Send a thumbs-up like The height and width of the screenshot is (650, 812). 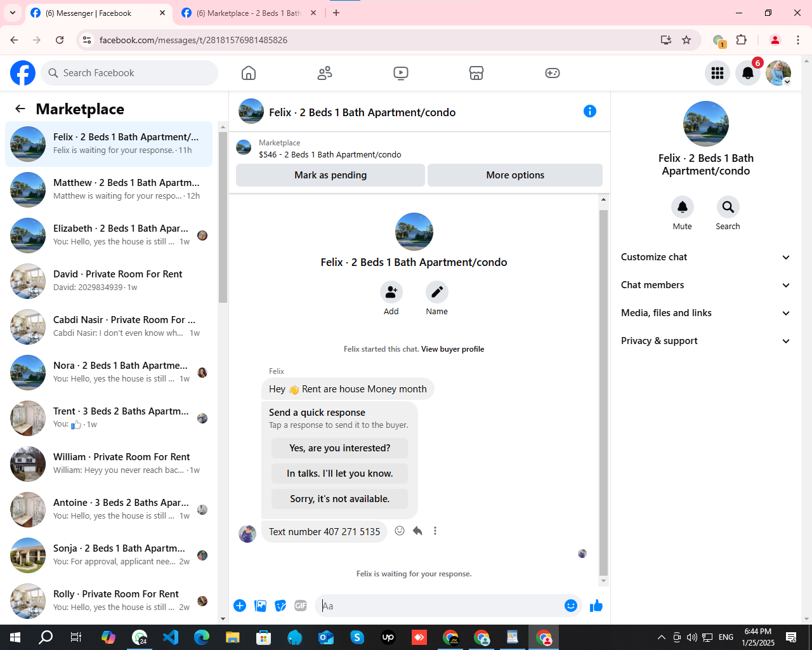[596, 606]
